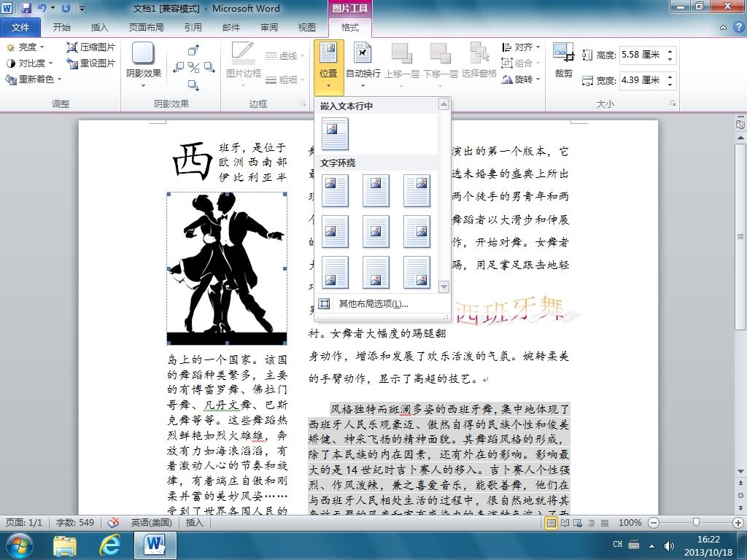Increase height with the spinner up arrow

[670, 51]
